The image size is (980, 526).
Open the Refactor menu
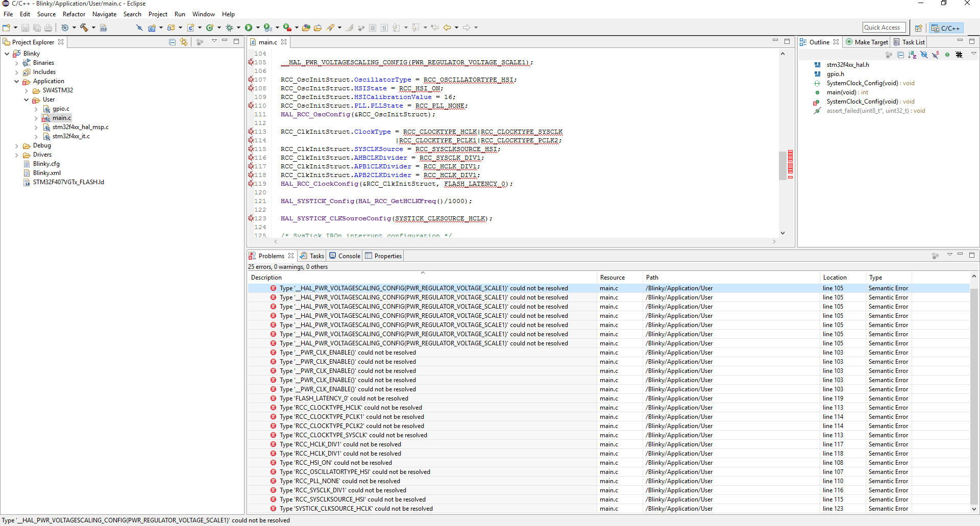[74, 14]
